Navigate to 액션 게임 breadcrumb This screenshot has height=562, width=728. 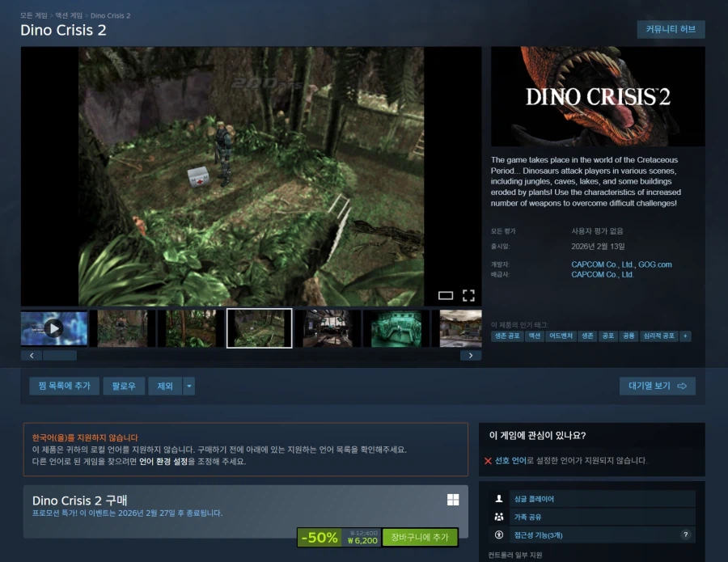click(x=69, y=15)
